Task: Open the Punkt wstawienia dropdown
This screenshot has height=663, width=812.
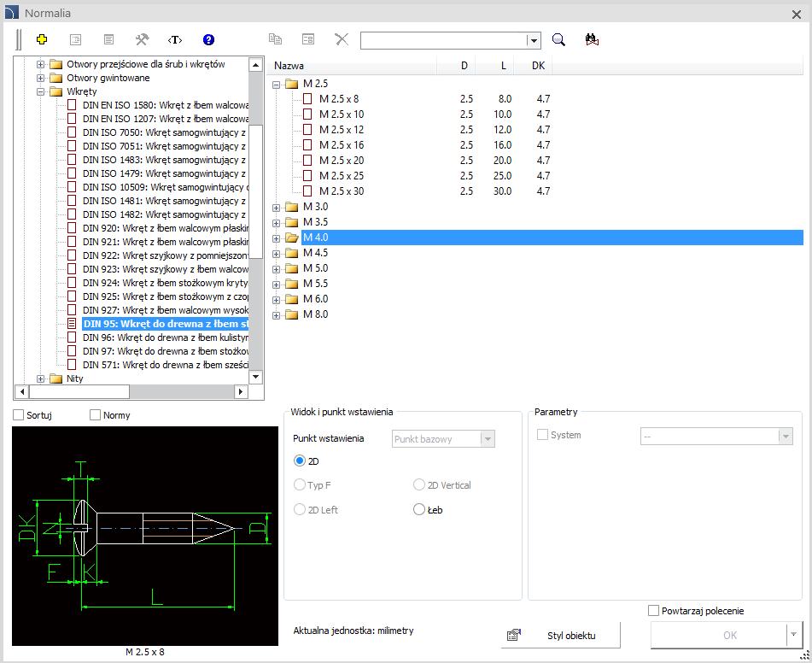Action: [x=488, y=439]
